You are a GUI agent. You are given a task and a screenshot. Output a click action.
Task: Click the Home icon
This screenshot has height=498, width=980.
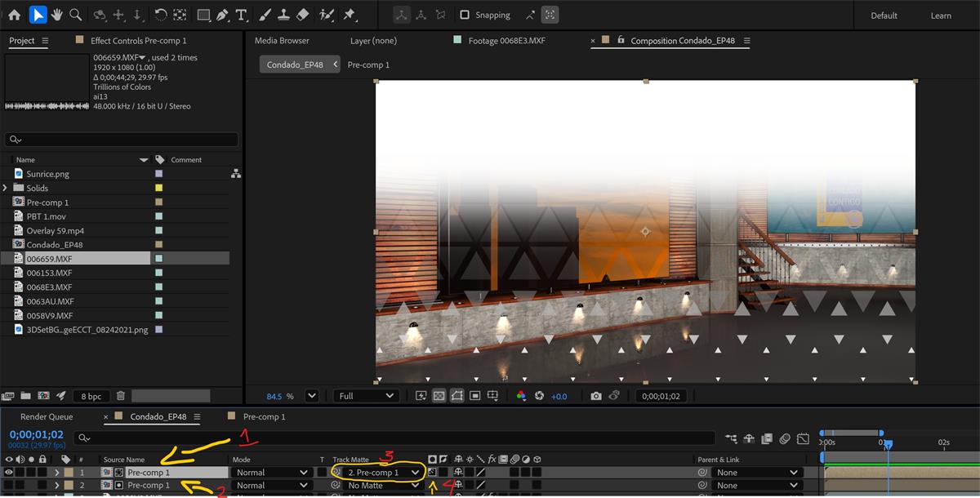tap(14, 15)
